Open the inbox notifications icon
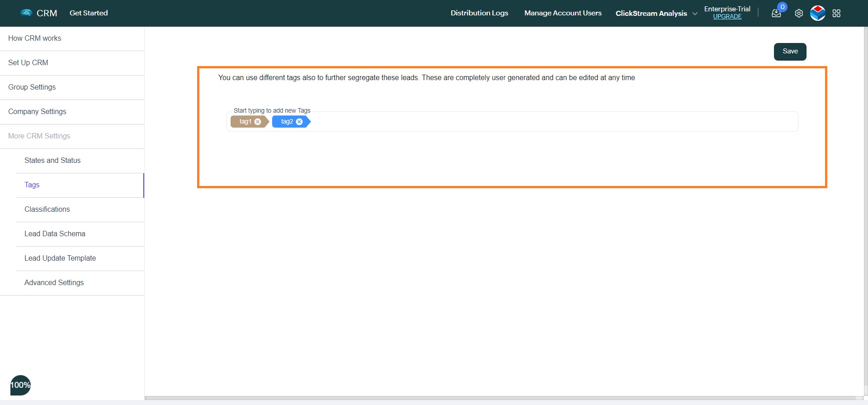 [776, 13]
